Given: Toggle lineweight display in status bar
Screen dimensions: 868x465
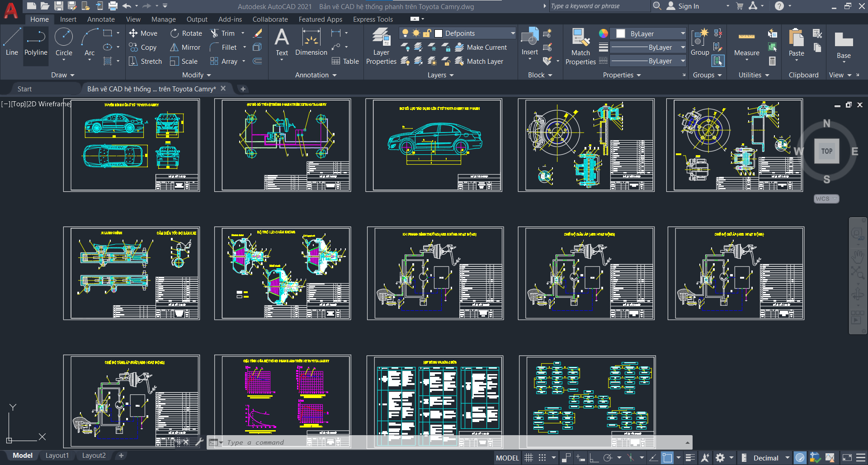Looking at the screenshot, I should click(690, 458).
